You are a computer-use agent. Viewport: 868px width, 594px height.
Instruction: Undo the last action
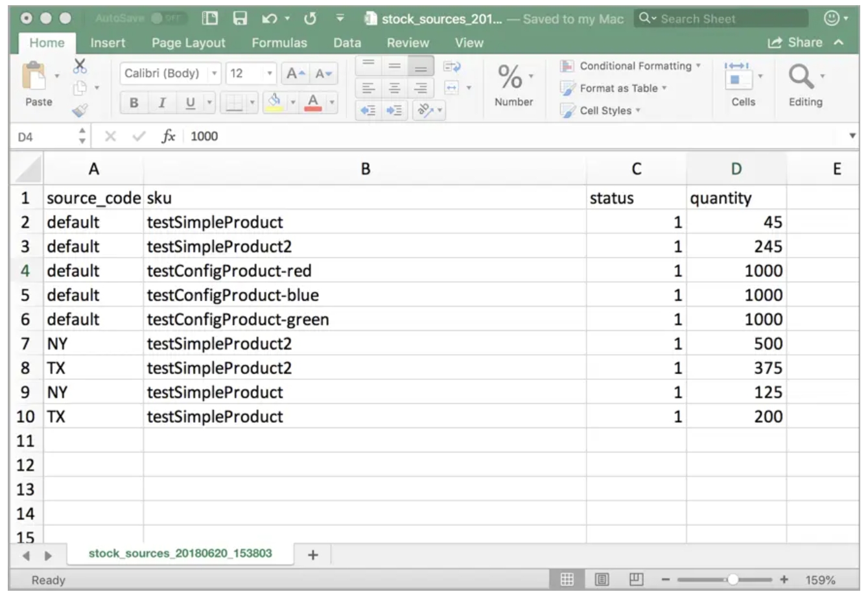pos(270,19)
